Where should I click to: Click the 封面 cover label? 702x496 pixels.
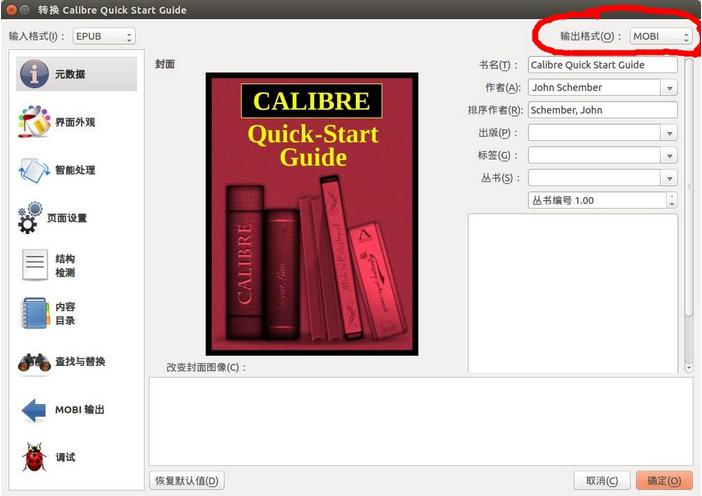[165, 64]
